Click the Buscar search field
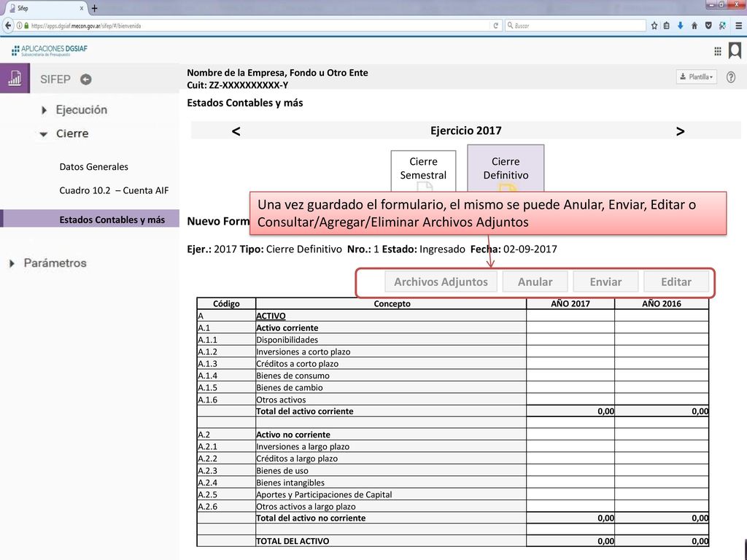This screenshot has width=747, height=560. [x=576, y=26]
